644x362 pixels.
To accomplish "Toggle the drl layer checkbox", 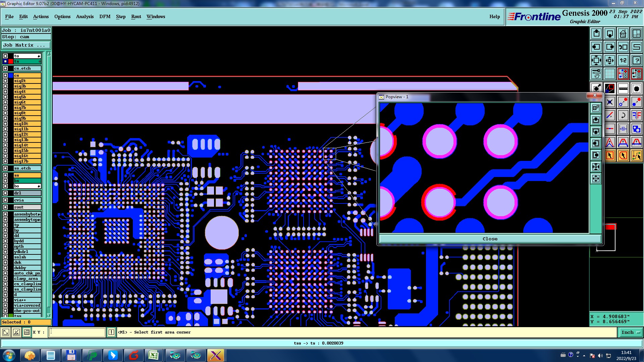I will point(5,193).
